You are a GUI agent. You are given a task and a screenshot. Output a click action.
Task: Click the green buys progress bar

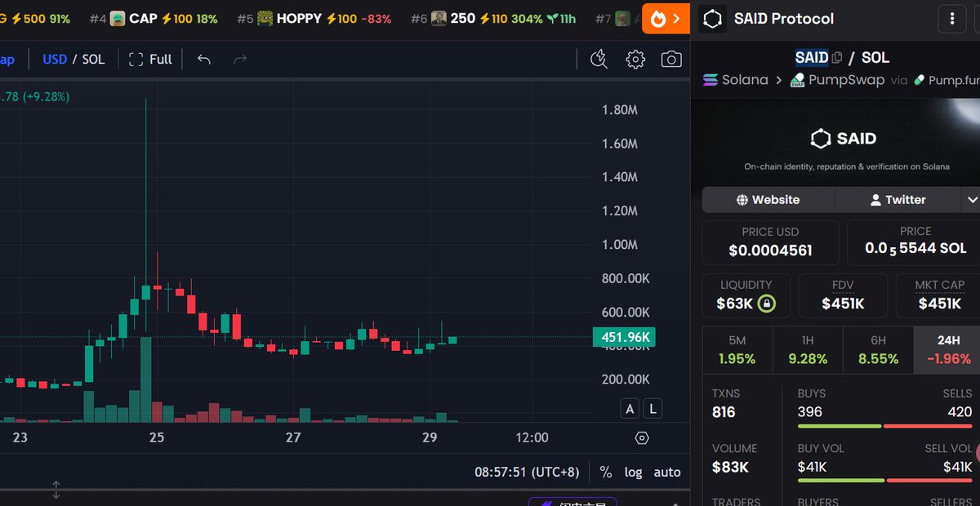(840, 426)
